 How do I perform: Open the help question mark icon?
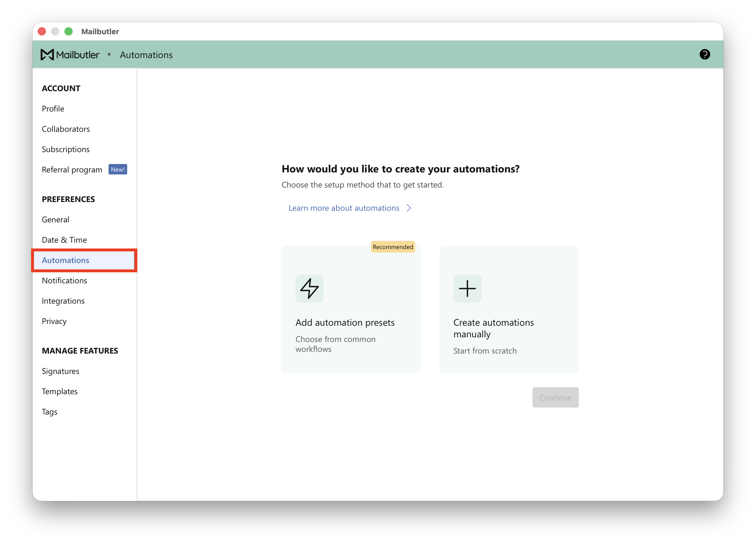pyautogui.click(x=704, y=54)
